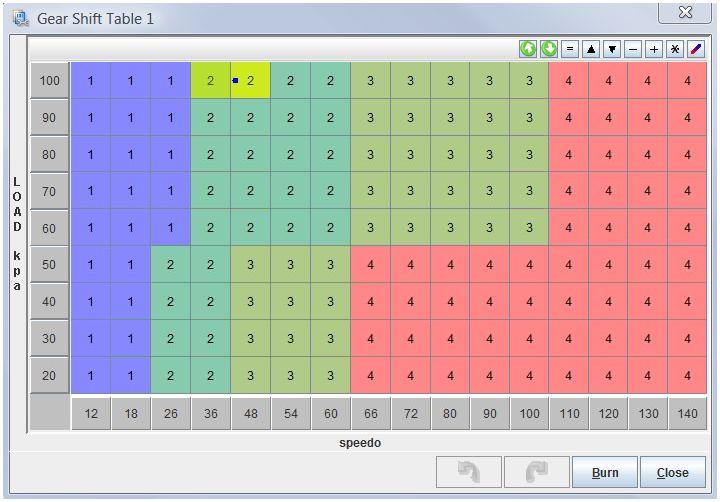This screenshot has width=720, height=502.
Task: Edit the 110 speedo axis bin
Action: (569, 414)
